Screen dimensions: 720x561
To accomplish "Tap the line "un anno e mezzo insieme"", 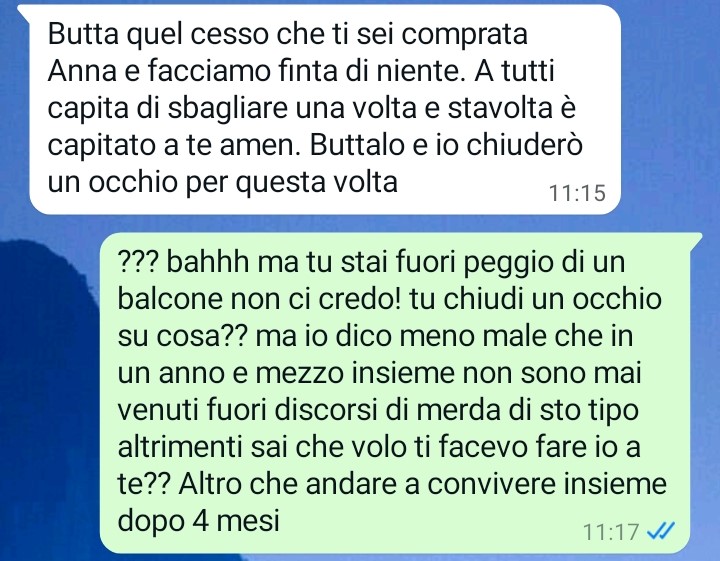I will click(x=379, y=373).
